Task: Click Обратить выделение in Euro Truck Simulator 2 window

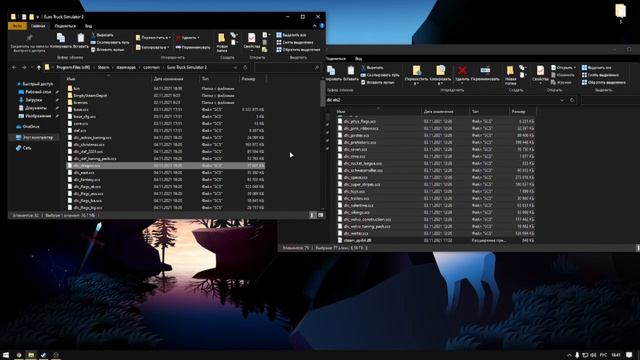Action: [x=298, y=50]
